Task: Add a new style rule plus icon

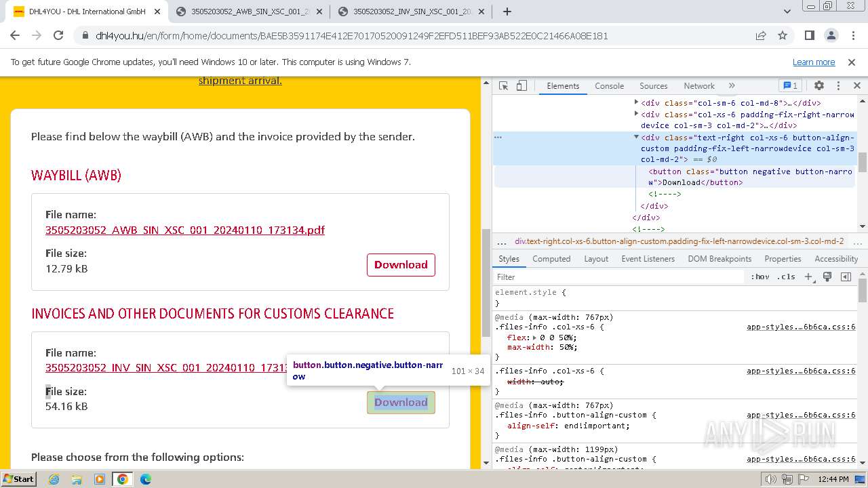Action: tap(808, 277)
